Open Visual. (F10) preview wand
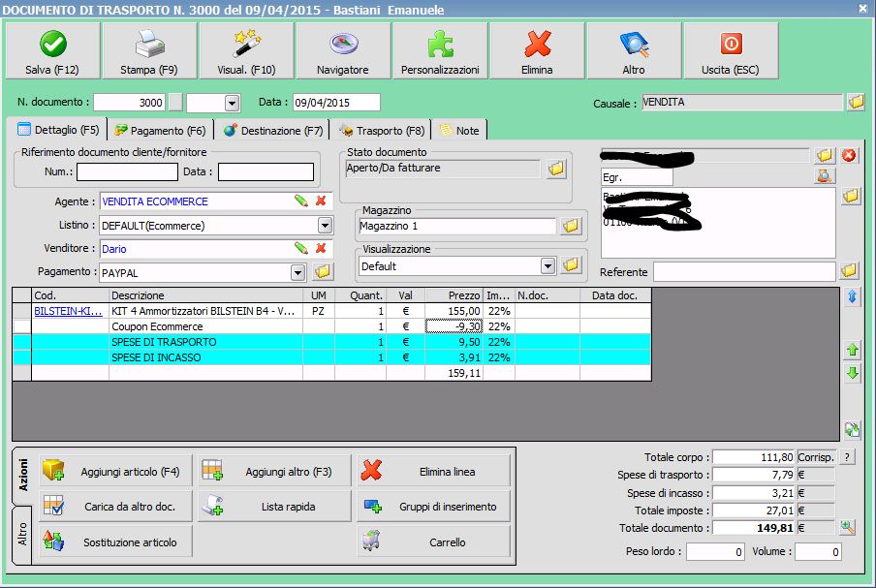The width and height of the screenshot is (876, 588). (246, 51)
